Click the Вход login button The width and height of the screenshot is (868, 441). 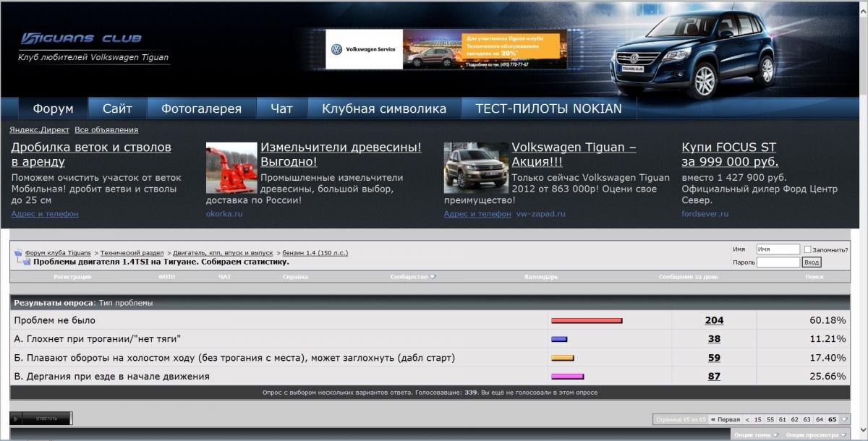812,262
